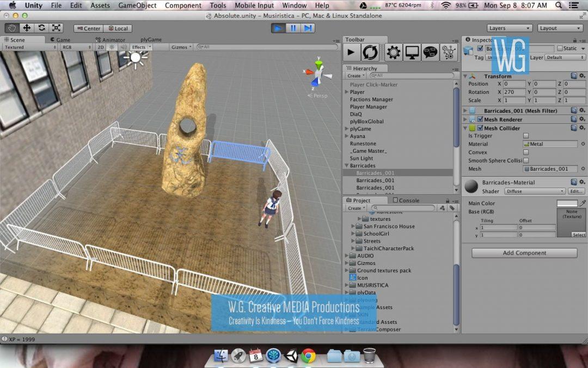Click the Main Color swatch

[x=567, y=203]
